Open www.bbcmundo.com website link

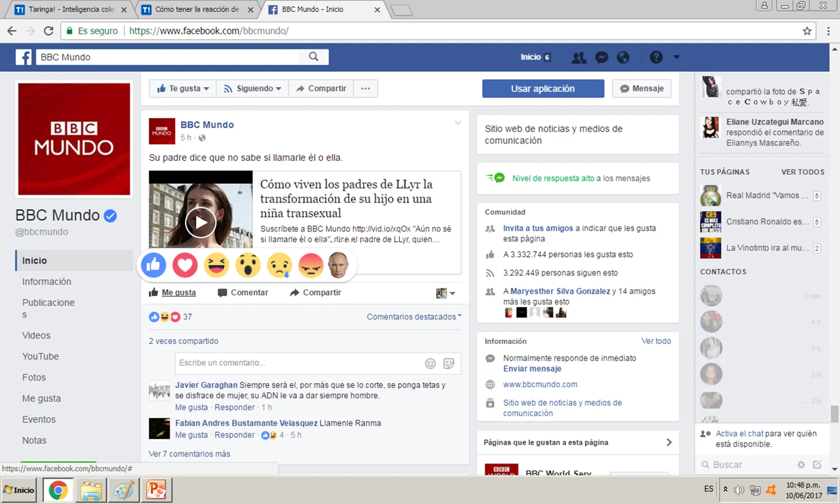click(540, 384)
